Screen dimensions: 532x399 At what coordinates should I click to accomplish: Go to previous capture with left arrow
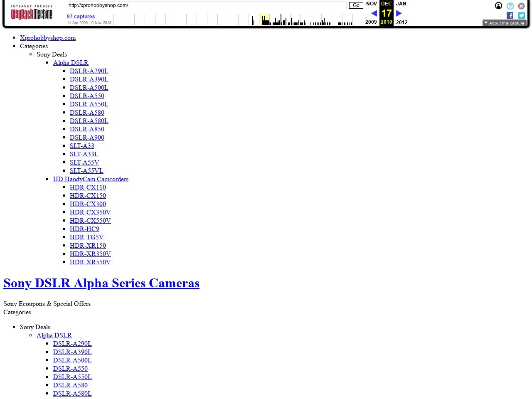point(374,13)
